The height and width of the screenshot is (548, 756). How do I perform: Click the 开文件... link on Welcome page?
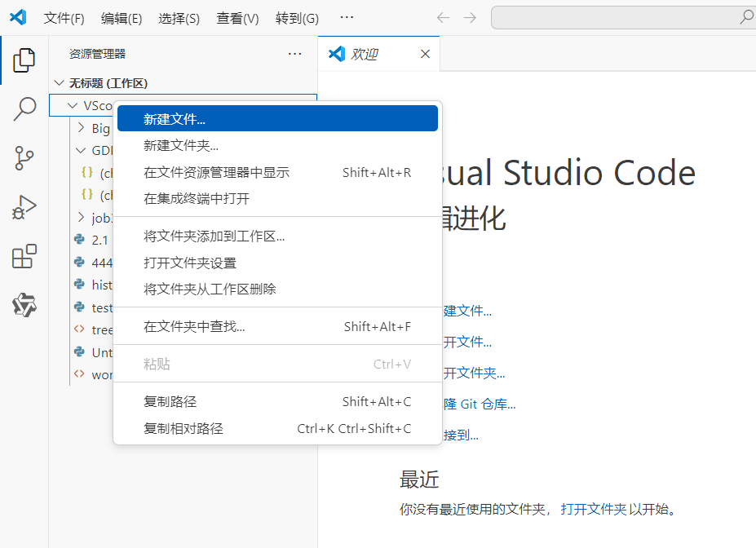pos(467,342)
